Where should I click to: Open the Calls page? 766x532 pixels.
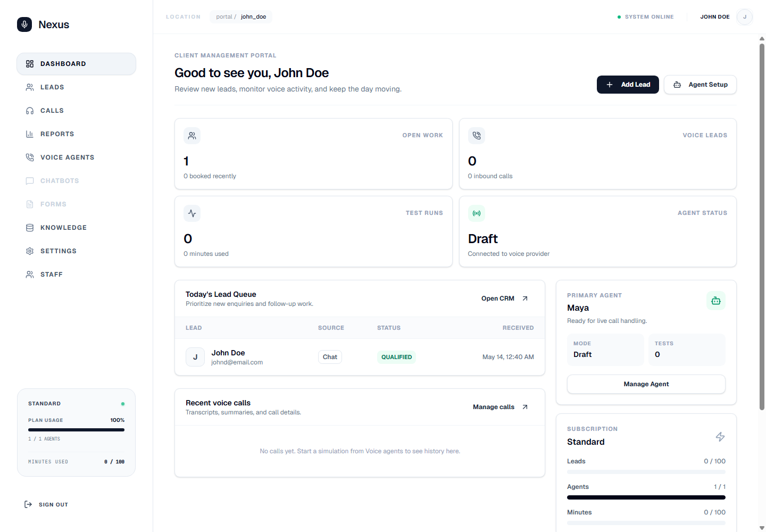click(77, 111)
